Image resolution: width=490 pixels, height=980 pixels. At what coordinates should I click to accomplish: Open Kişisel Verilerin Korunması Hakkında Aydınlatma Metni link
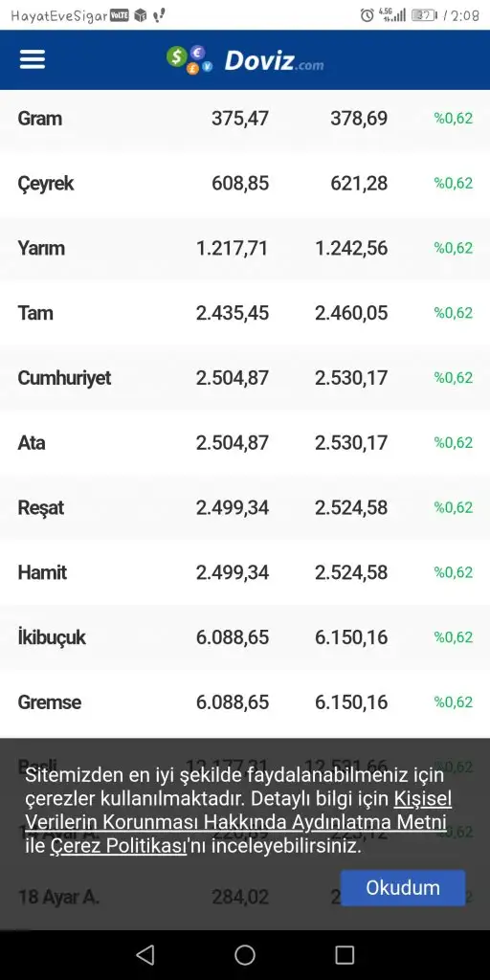(x=238, y=810)
